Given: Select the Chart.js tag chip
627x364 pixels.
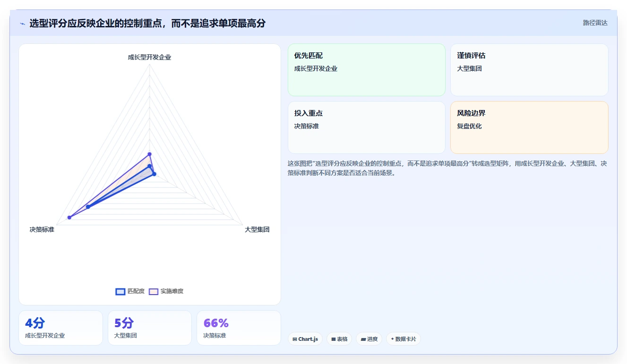Looking at the screenshot, I should (305, 339).
